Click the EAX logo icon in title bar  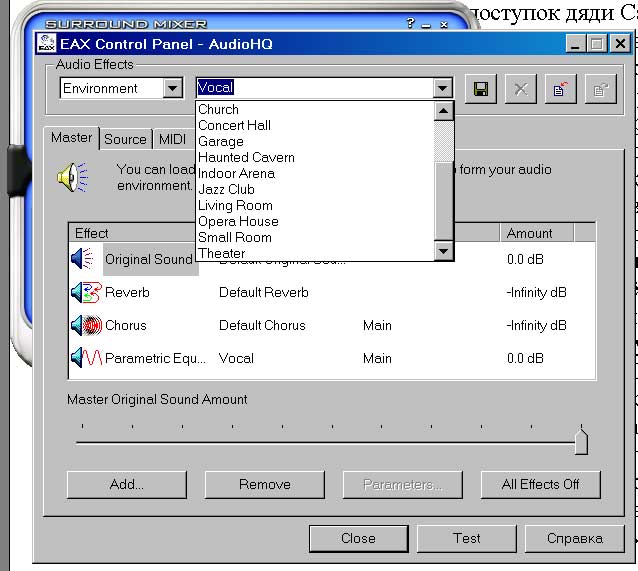[46, 44]
